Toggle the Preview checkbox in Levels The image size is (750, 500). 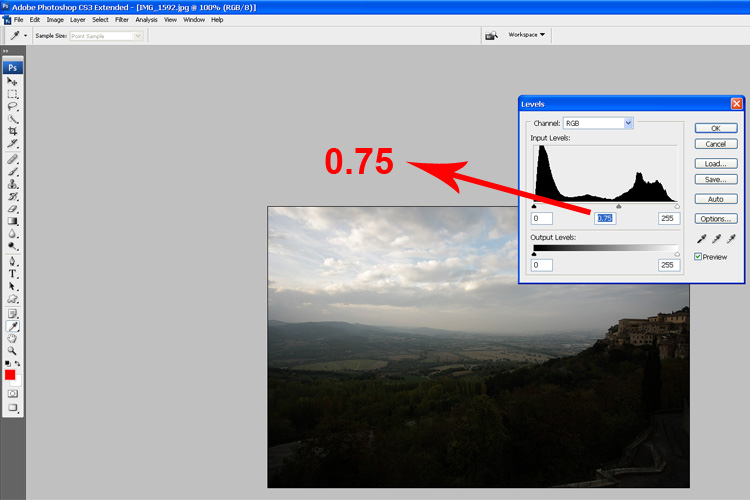[x=698, y=257]
